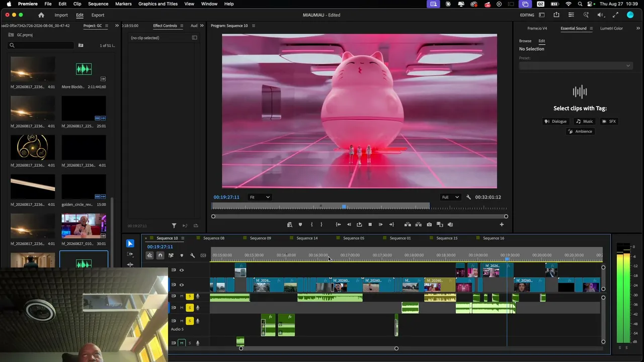Screen dimensions: 644x362
Task: Open Program Monitor settings wrench
Action: pyautogui.click(x=468, y=197)
